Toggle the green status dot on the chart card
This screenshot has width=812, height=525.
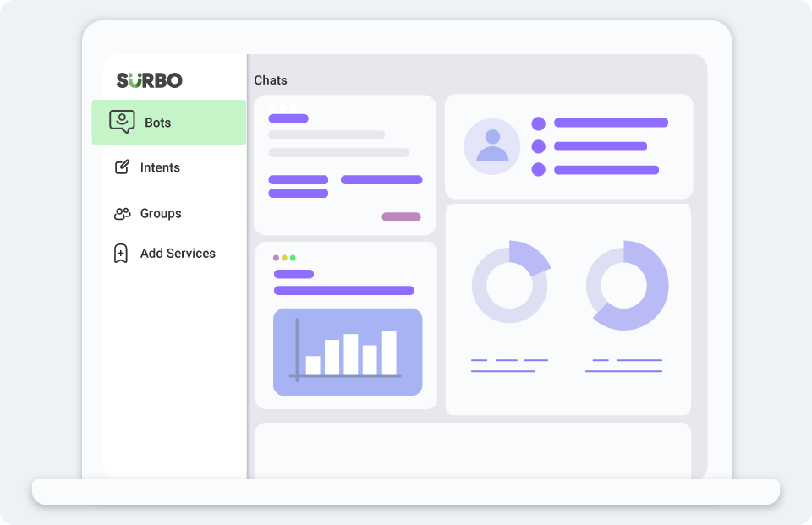click(294, 256)
